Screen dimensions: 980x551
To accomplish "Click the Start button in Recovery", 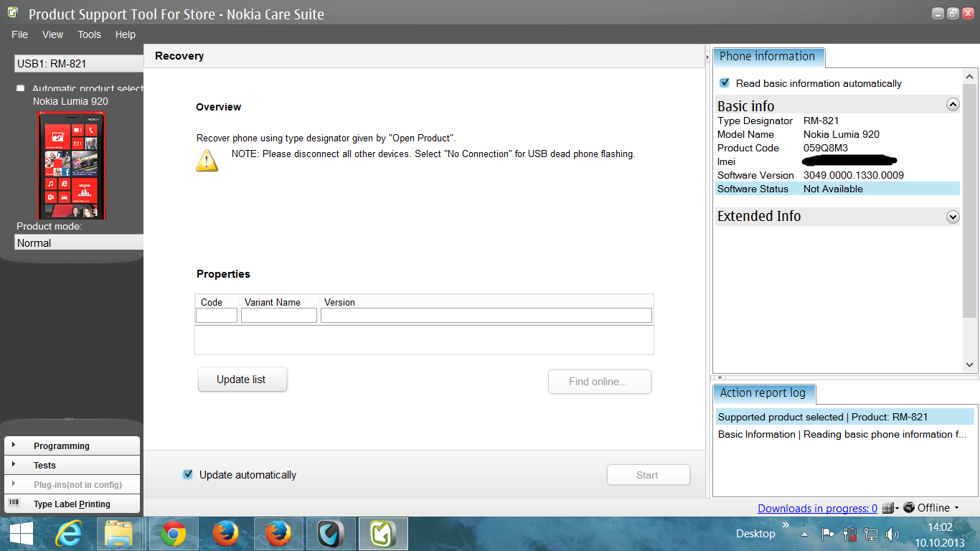I will tap(648, 475).
